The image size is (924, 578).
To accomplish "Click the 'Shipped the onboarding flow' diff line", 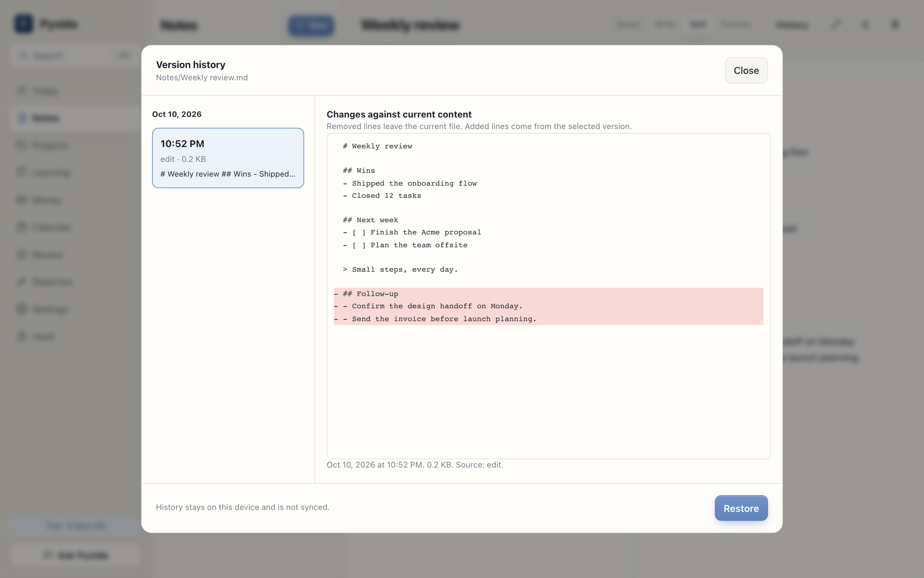I will pos(548,183).
